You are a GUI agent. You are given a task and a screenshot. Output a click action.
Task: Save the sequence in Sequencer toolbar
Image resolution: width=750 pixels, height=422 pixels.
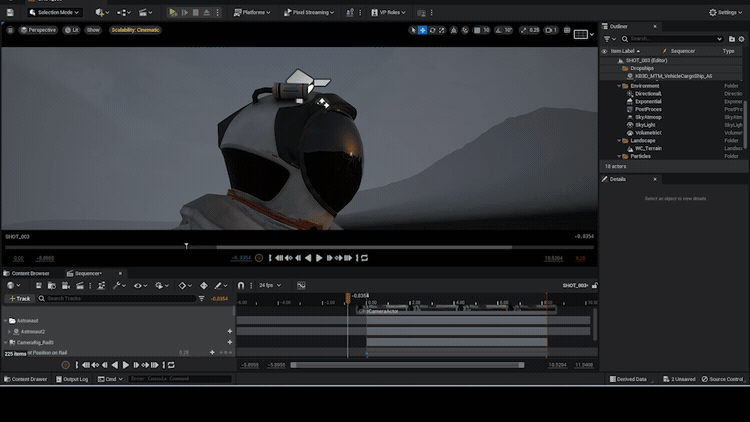pyautogui.click(x=39, y=286)
